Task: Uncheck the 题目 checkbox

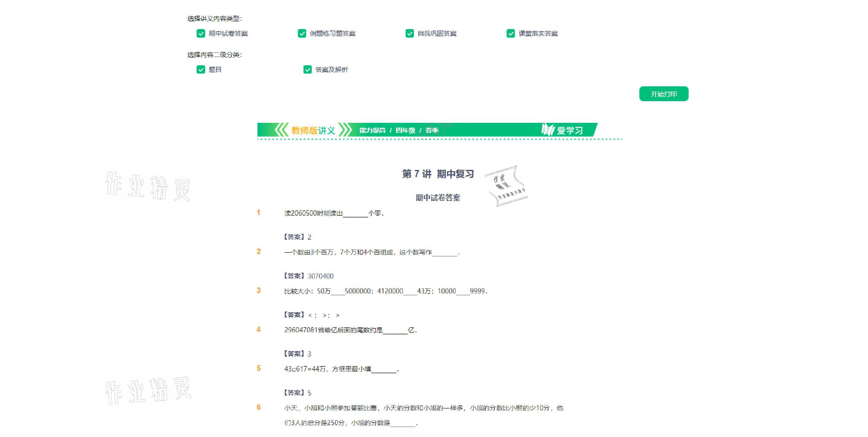Action: [201, 70]
